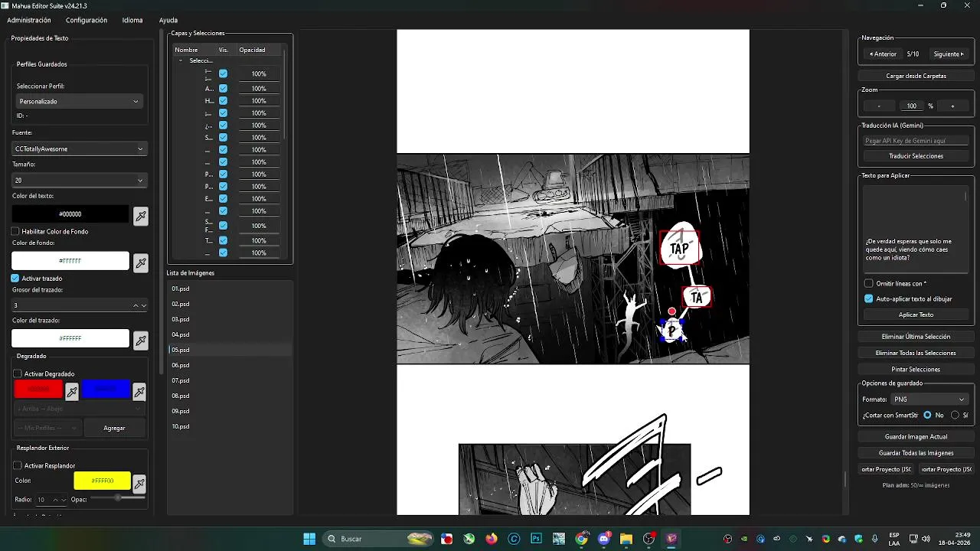Click the Mahua Editor Suite taskbar icon

[671, 539]
